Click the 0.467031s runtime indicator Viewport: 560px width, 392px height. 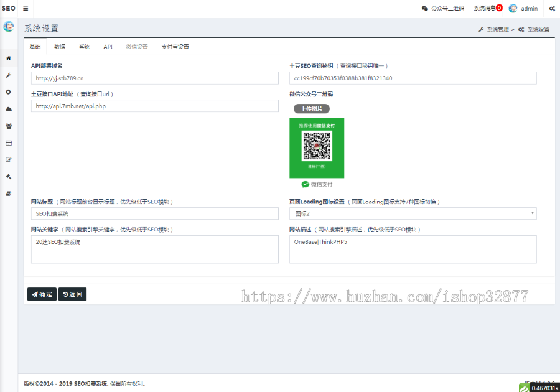click(x=544, y=388)
